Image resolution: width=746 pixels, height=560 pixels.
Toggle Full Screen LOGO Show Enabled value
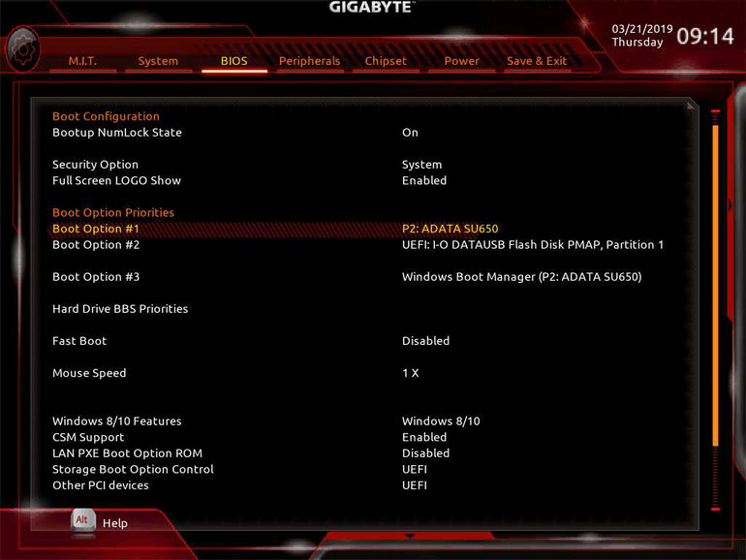point(424,180)
